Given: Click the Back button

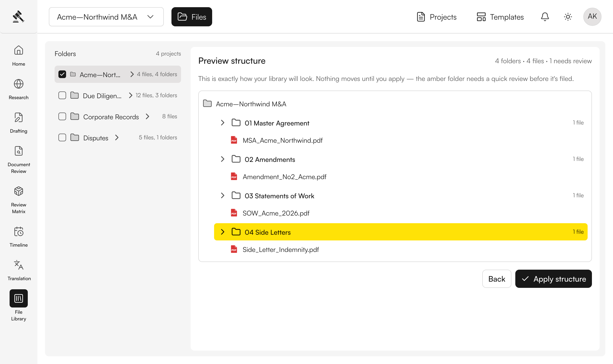Looking at the screenshot, I should pyautogui.click(x=497, y=279).
